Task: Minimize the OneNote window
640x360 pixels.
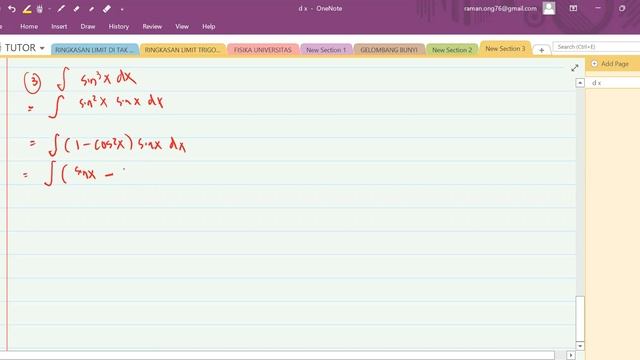Action: [598, 8]
